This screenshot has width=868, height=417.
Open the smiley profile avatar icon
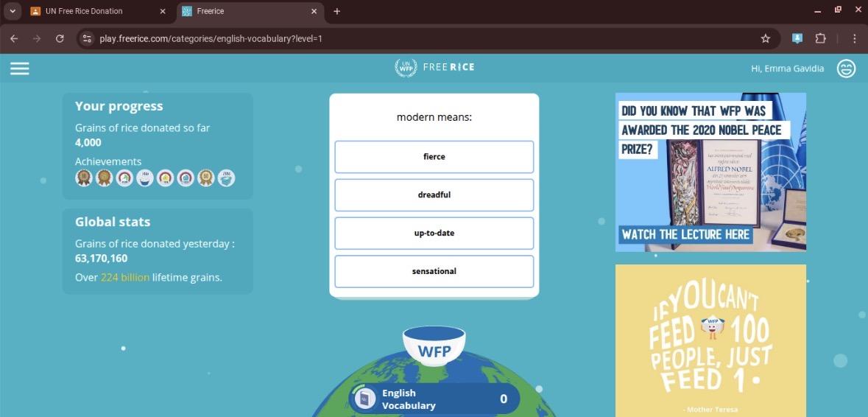pos(846,69)
